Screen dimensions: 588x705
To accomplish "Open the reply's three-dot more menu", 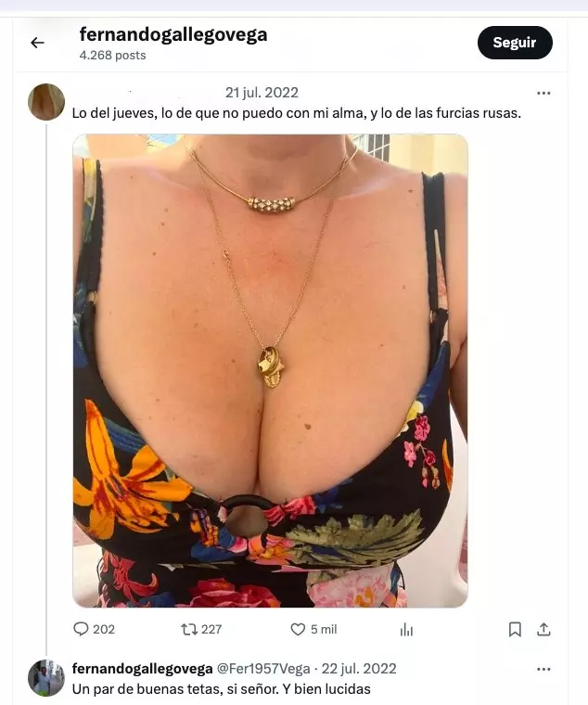I will [543, 669].
